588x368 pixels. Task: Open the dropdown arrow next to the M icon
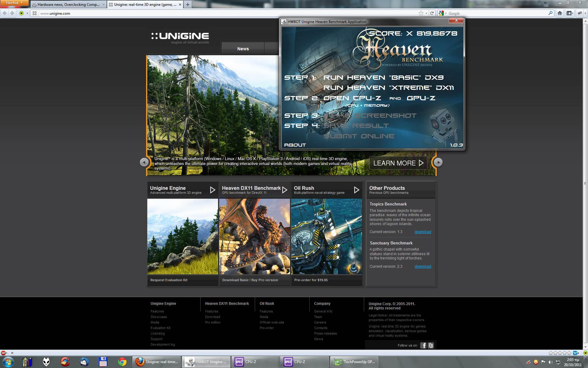tap(27, 13)
